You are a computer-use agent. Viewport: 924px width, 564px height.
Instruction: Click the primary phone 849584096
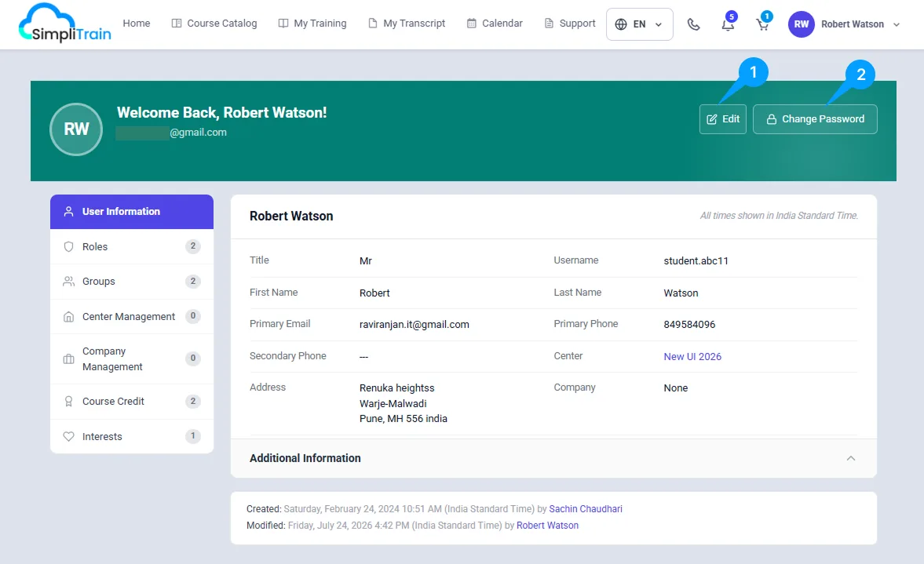pyautogui.click(x=689, y=325)
